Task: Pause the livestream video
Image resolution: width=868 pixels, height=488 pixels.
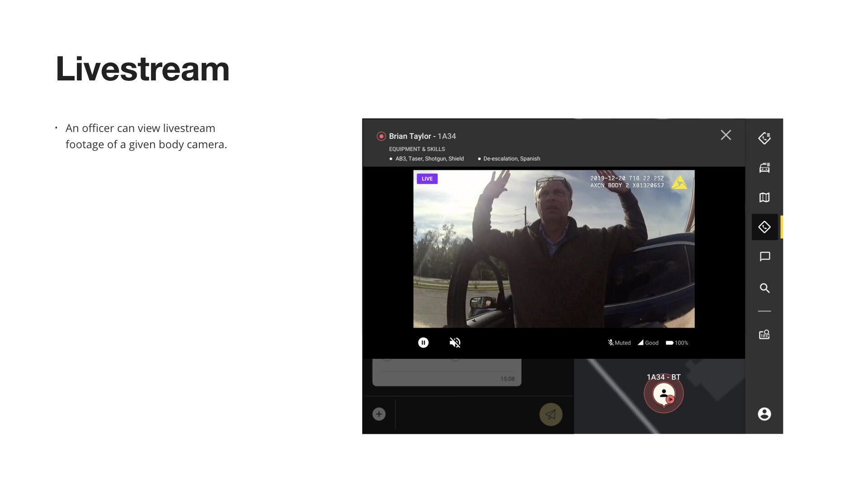Action: (x=423, y=343)
